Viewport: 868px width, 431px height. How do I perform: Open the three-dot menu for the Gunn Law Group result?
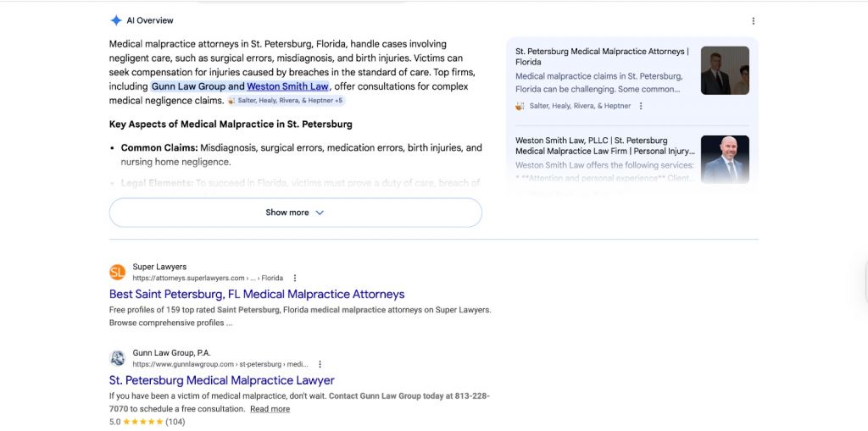[320, 364]
